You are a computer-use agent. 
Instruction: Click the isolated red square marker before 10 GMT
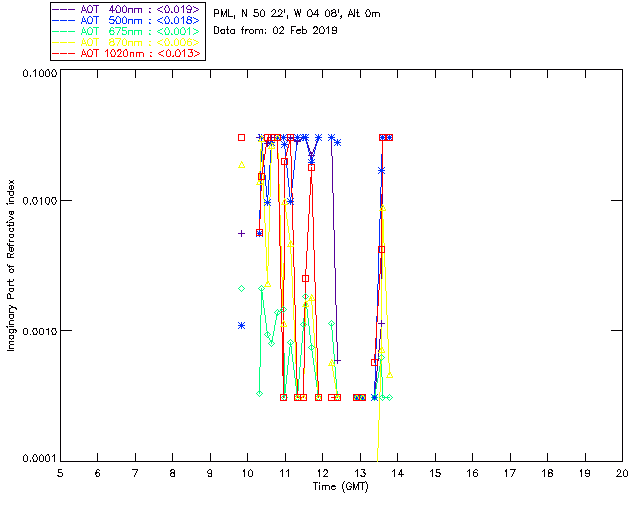coord(242,138)
